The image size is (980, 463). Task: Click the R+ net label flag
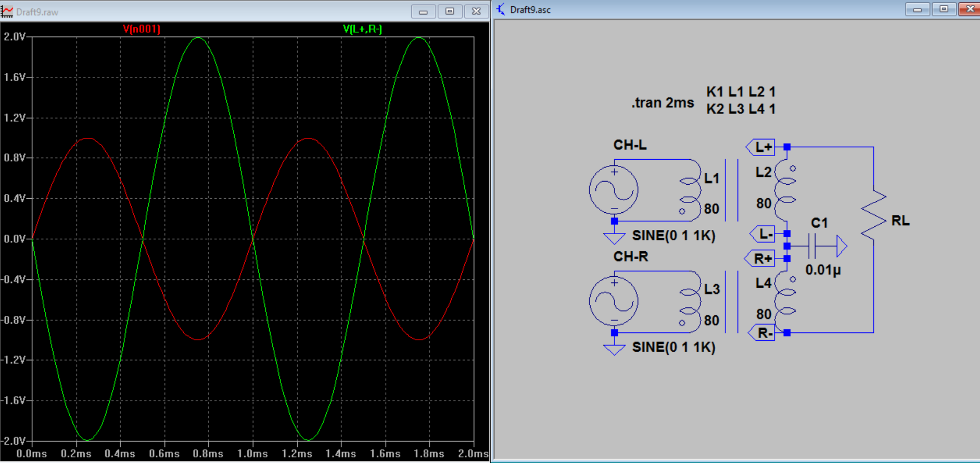(760, 259)
